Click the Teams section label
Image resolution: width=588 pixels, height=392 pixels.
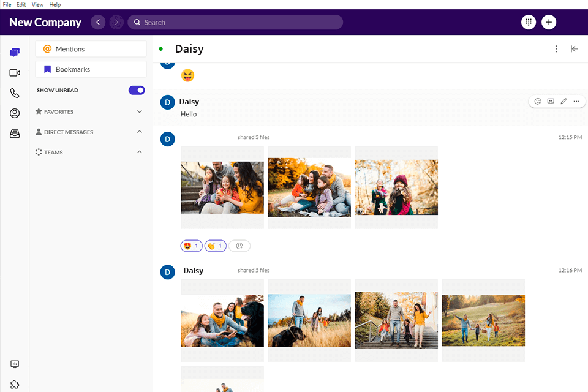point(54,153)
